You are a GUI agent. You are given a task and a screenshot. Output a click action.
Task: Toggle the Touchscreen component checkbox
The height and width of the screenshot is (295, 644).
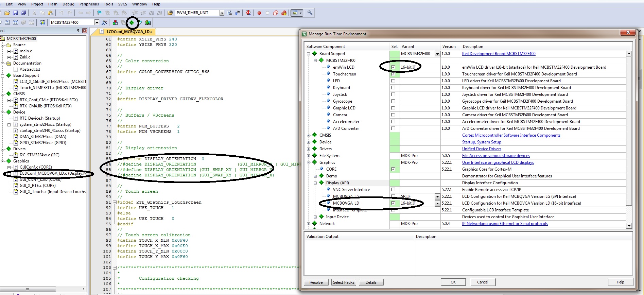tap(393, 74)
